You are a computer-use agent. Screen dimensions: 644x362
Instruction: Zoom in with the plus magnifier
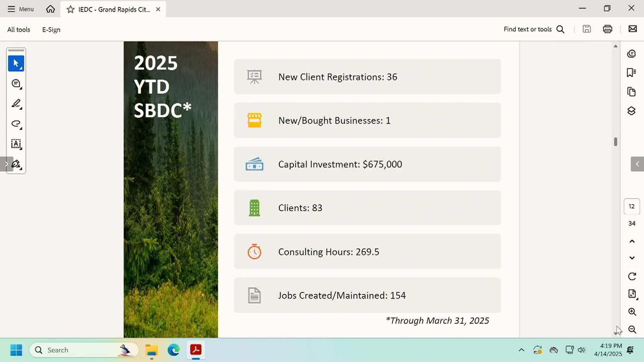632,312
